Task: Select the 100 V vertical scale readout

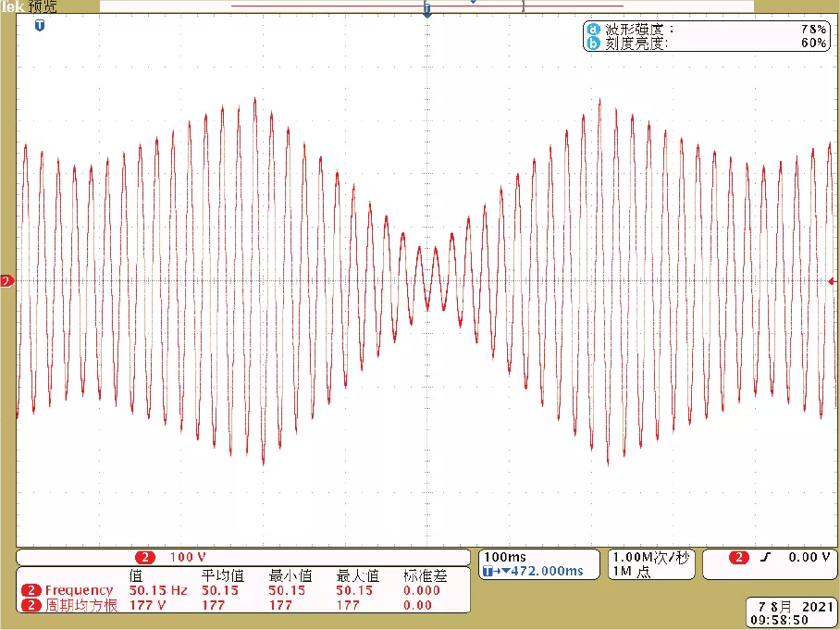Action: click(x=188, y=557)
